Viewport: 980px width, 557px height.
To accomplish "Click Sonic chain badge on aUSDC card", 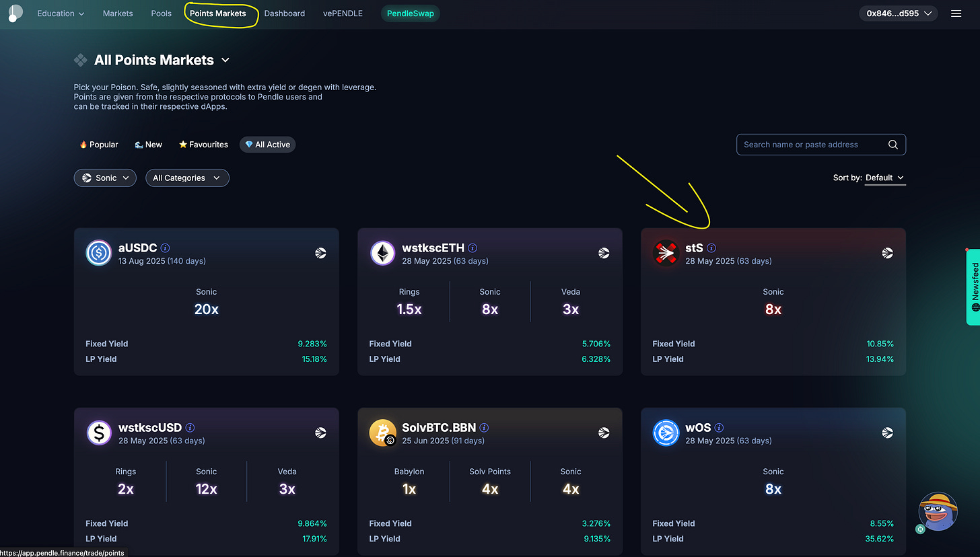I will [320, 253].
